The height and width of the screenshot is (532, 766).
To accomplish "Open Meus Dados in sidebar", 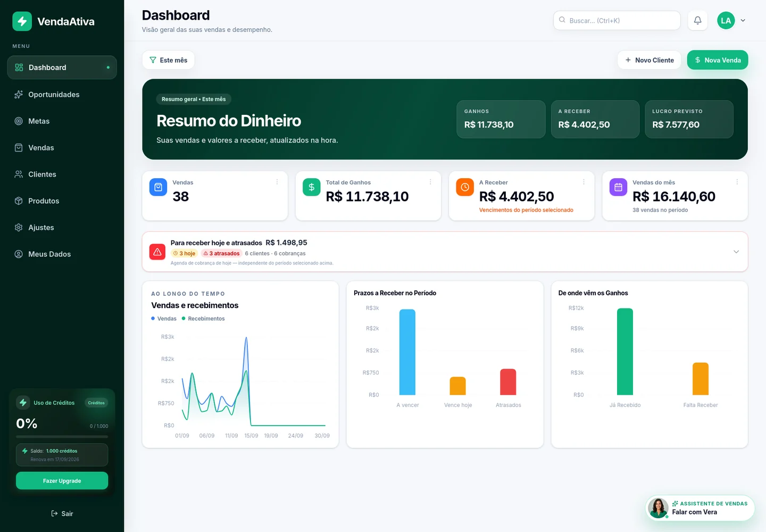I will pyautogui.click(x=62, y=254).
